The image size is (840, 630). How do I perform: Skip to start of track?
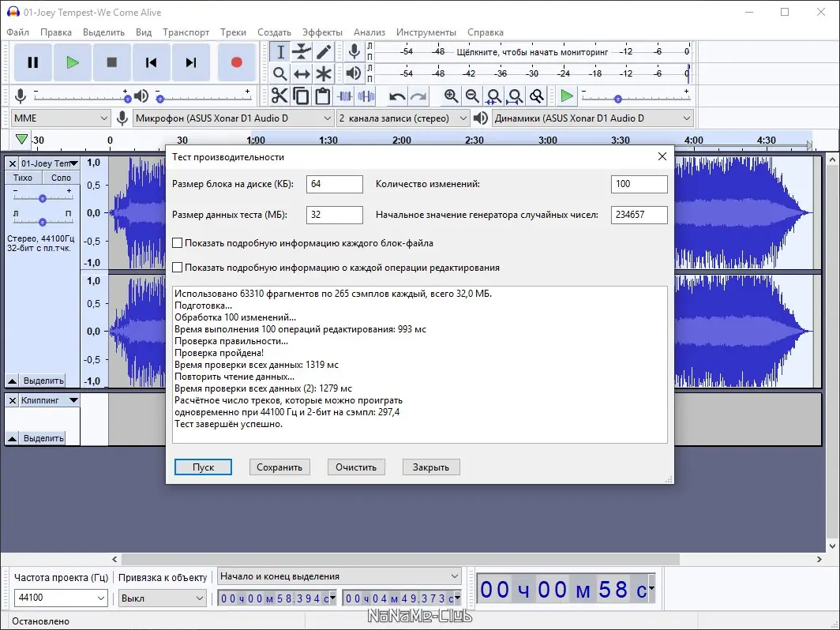(151, 62)
